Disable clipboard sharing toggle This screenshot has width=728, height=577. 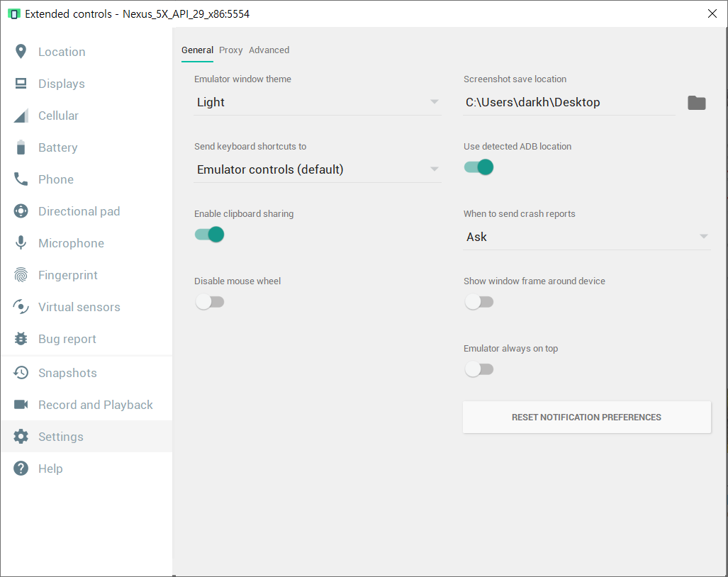tap(209, 235)
